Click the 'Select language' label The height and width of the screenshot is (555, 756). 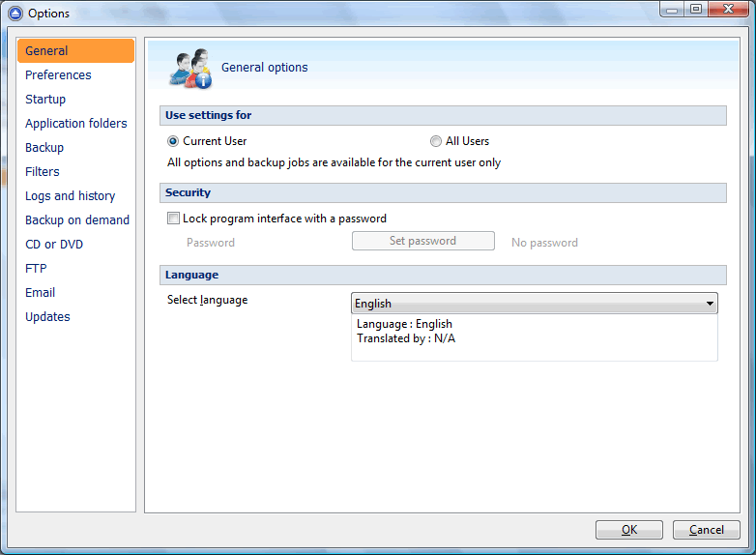pyautogui.click(x=207, y=300)
